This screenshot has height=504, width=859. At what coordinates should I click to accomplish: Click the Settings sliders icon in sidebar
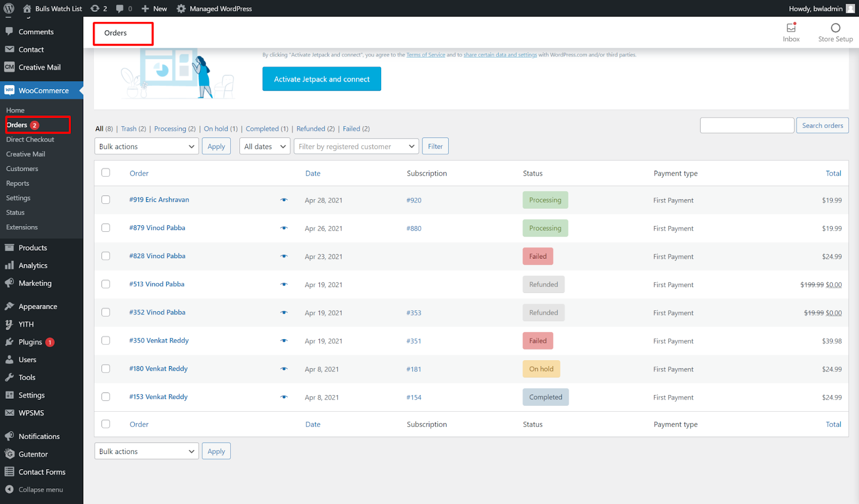[x=9, y=395]
